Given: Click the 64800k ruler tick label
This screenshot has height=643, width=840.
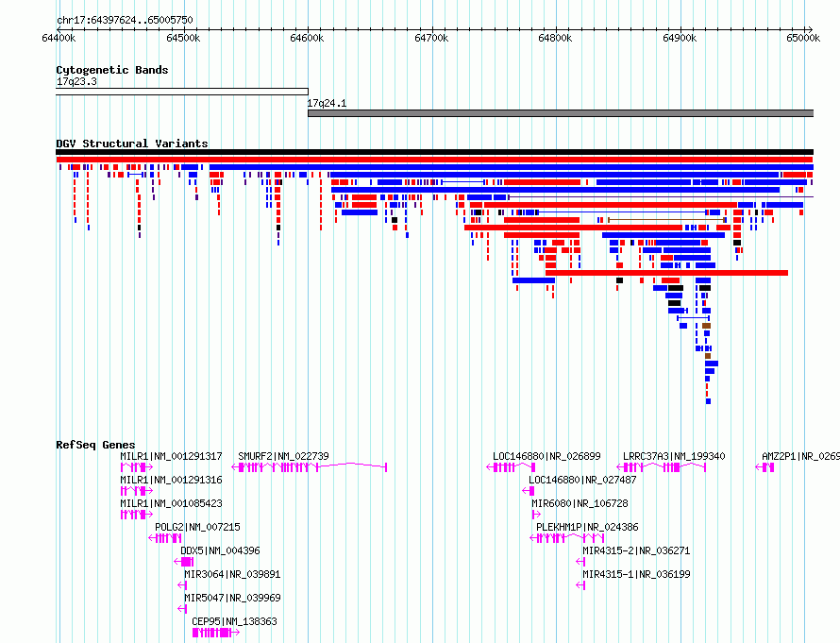Looking at the screenshot, I should point(555,38).
